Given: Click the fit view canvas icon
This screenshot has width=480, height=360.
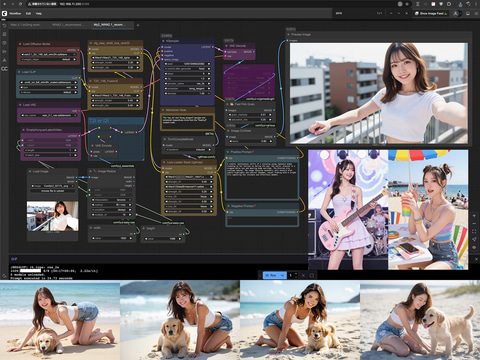Looking at the screenshot, I should coord(474,231).
